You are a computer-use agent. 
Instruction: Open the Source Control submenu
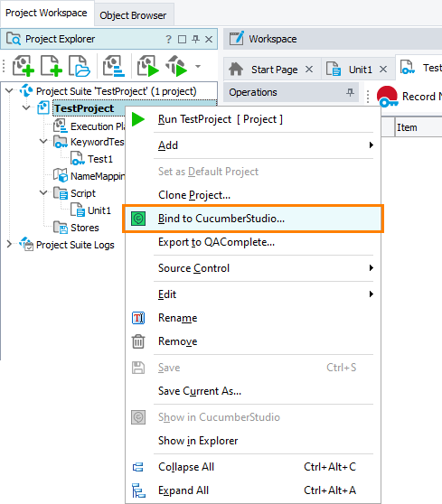(252, 268)
